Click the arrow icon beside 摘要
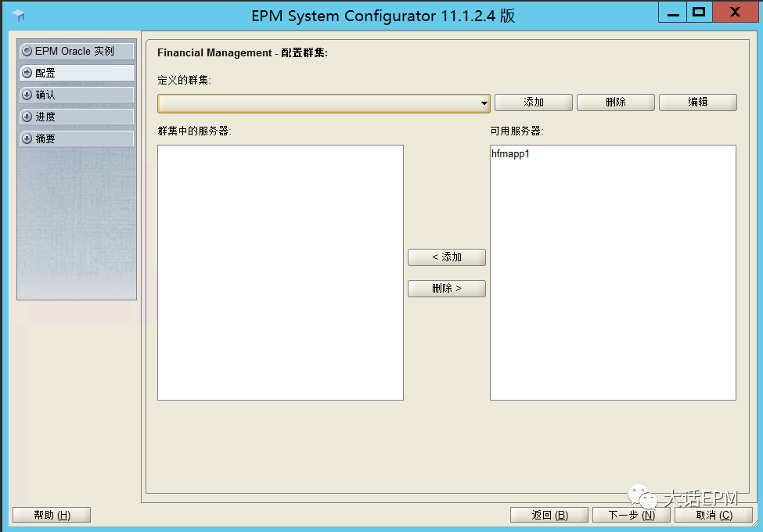Viewport: 763px width, 532px height. tap(27, 138)
